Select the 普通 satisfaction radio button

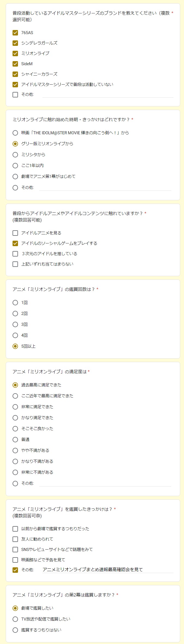click(15, 440)
